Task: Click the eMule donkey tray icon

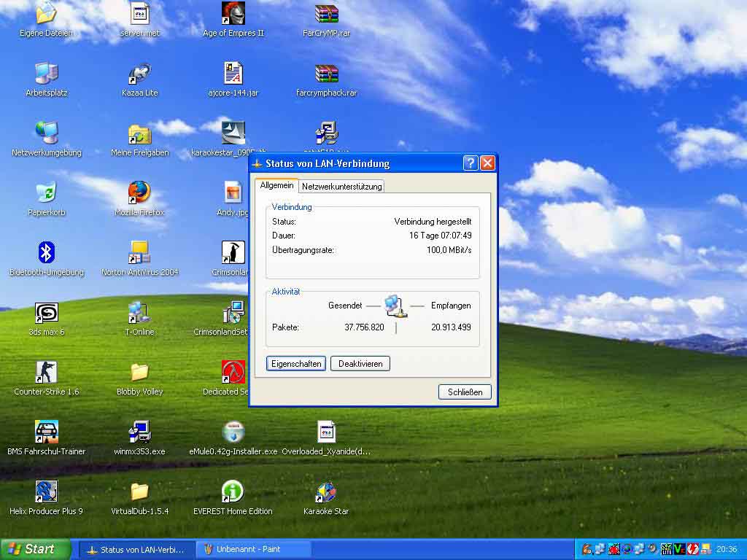Action: point(587,550)
